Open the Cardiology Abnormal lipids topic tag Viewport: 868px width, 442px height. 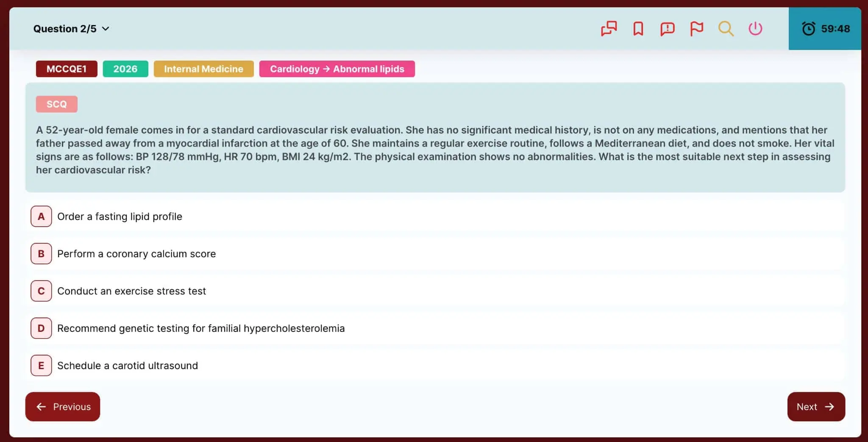pyautogui.click(x=337, y=69)
